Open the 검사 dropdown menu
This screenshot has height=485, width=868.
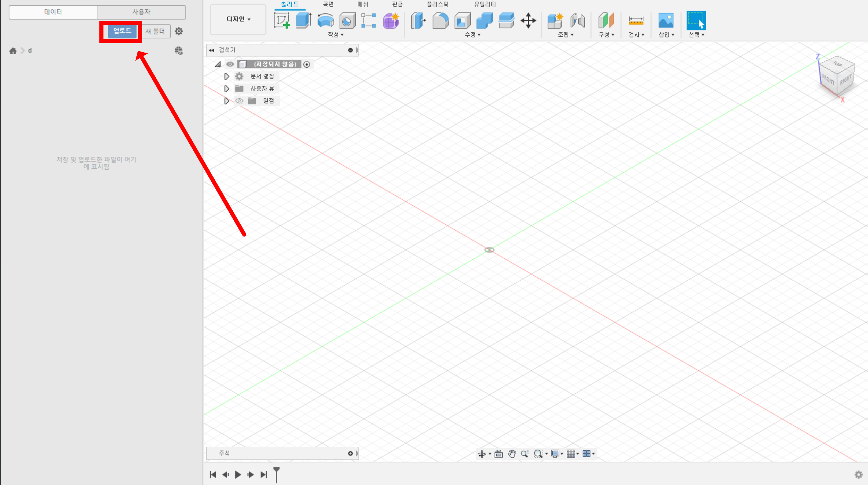tap(636, 35)
